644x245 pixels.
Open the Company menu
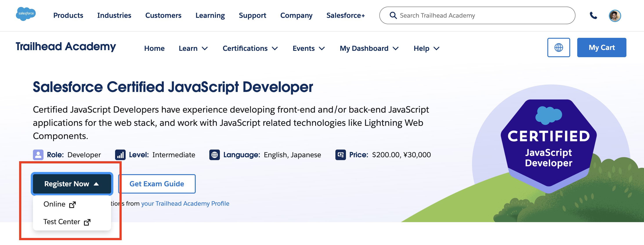pos(296,16)
